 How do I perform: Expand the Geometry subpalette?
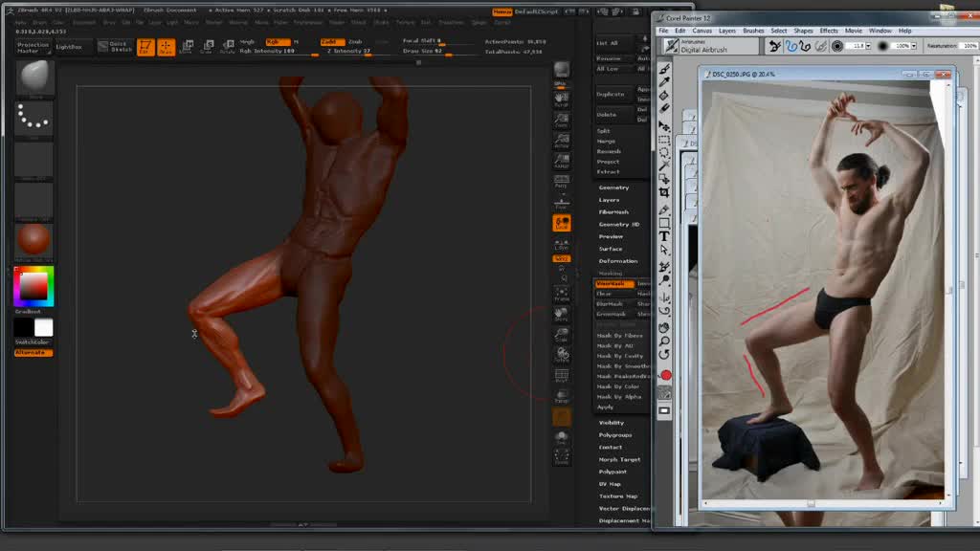tap(613, 187)
